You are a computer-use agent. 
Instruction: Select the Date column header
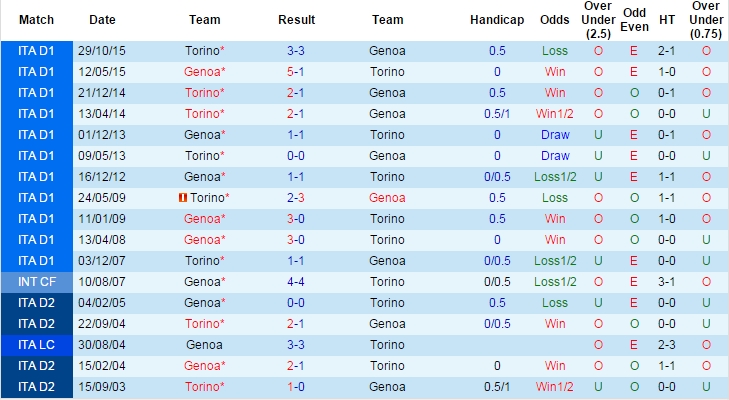pyautogui.click(x=102, y=20)
